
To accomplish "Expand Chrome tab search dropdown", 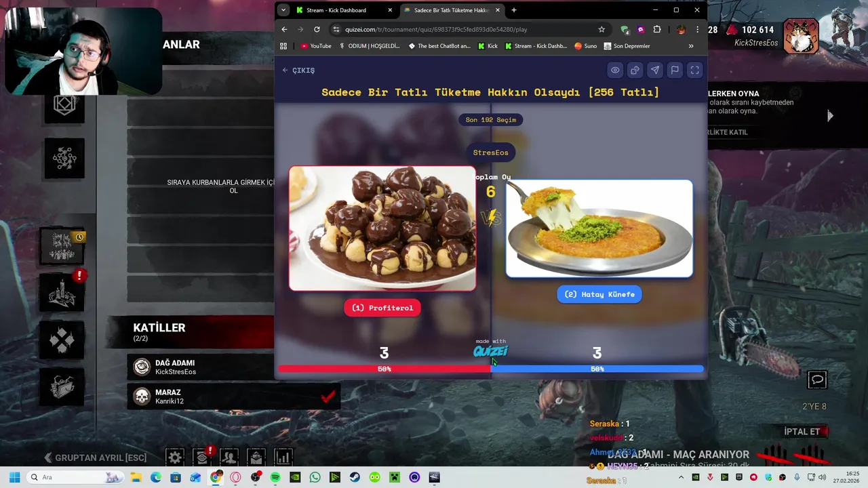I will 283,10.
